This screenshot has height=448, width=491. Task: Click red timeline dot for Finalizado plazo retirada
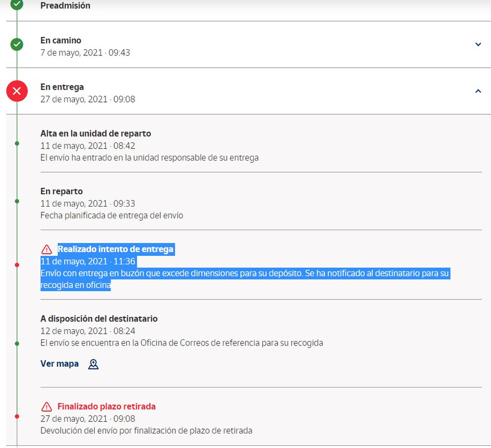pyautogui.click(x=17, y=417)
